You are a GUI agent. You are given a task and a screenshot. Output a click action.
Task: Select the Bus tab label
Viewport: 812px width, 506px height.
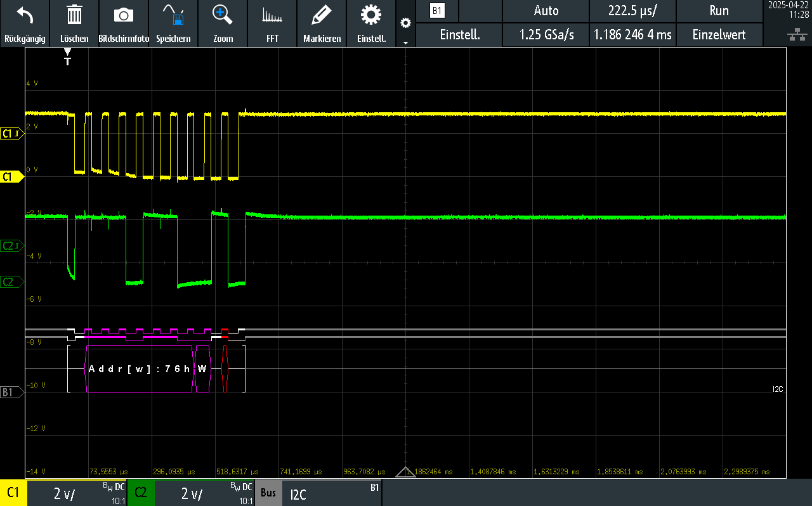(x=268, y=493)
